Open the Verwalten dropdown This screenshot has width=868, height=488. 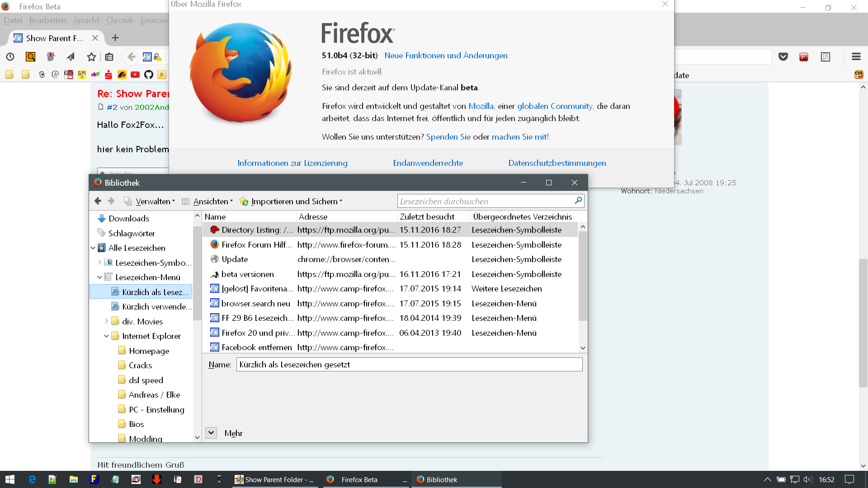pos(155,202)
